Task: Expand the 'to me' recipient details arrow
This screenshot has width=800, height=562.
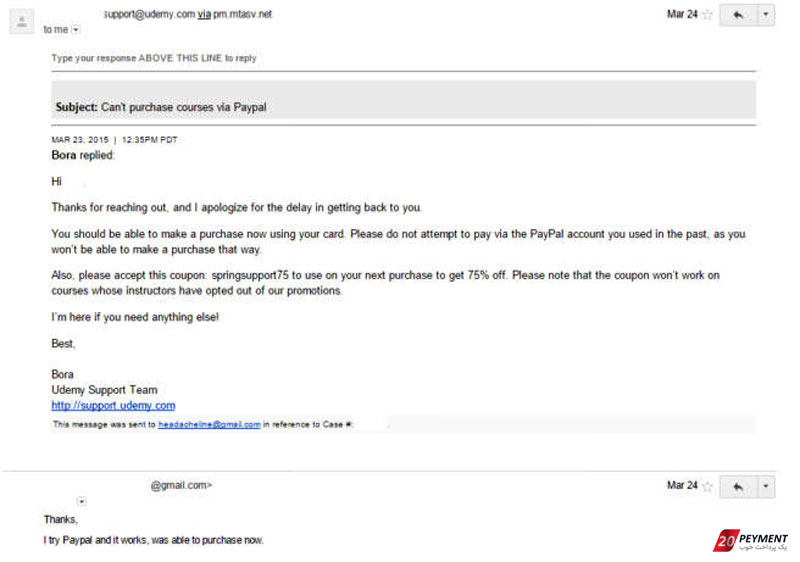Action: 76,30
